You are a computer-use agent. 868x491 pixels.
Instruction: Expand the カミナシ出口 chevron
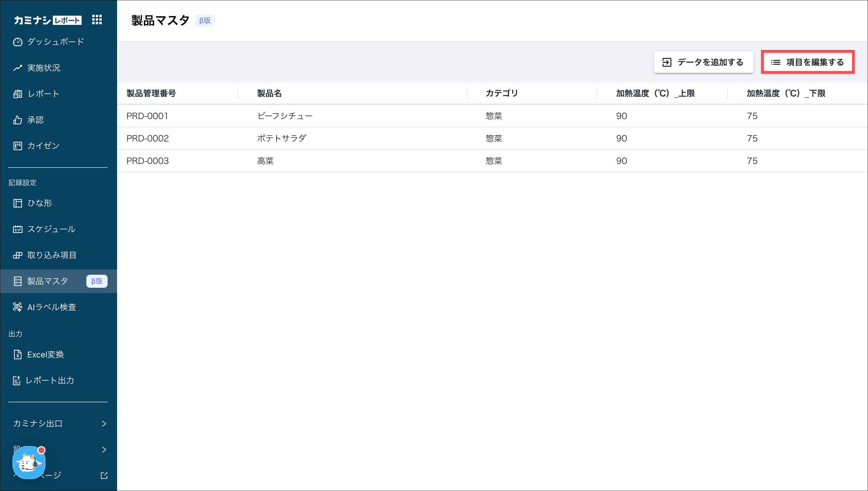click(x=104, y=424)
